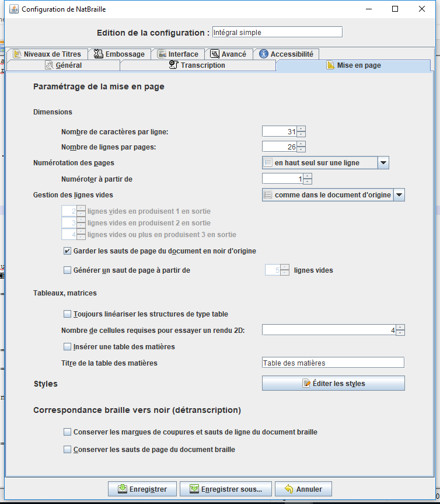Screen dimensions: 440x504
Task: Click the Nombre de cellules requises 2D field
Action: click(x=329, y=330)
